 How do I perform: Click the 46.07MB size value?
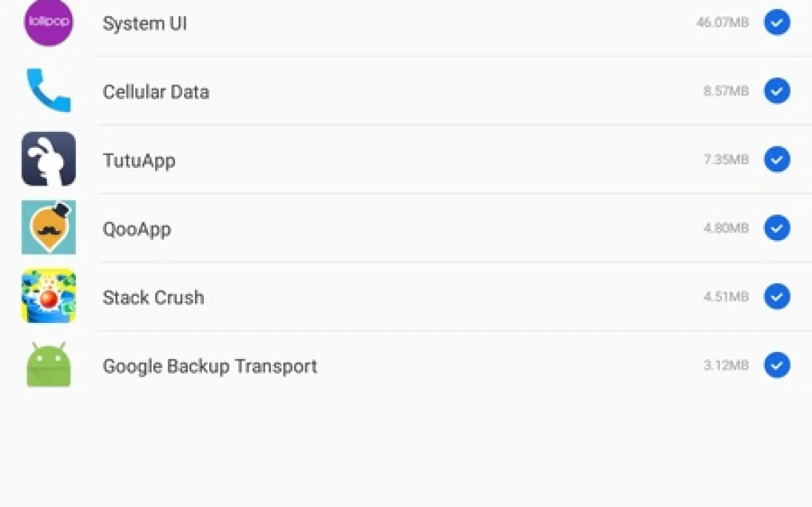pyautogui.click(x=722, y=23)
